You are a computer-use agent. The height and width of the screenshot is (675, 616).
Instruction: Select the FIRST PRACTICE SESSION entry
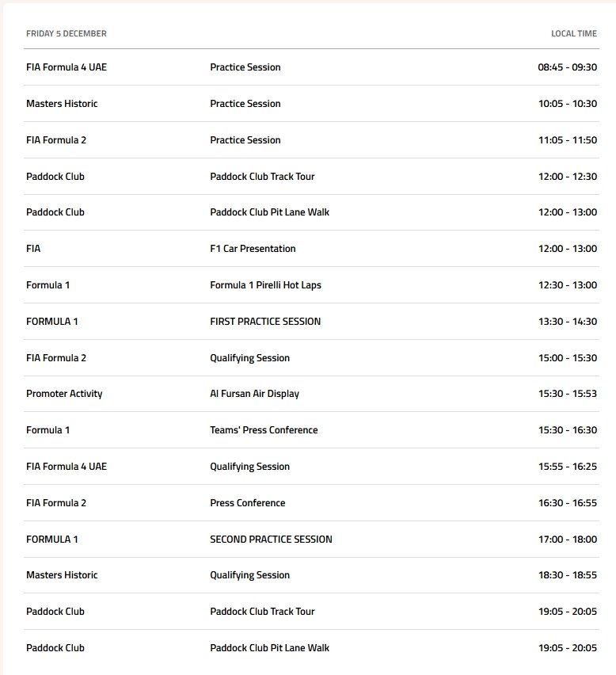265,322
